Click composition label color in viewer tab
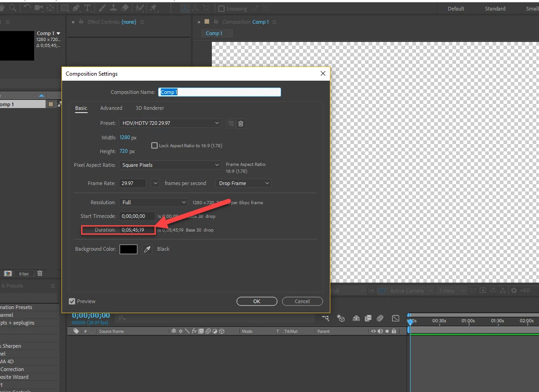 point(207,22)
